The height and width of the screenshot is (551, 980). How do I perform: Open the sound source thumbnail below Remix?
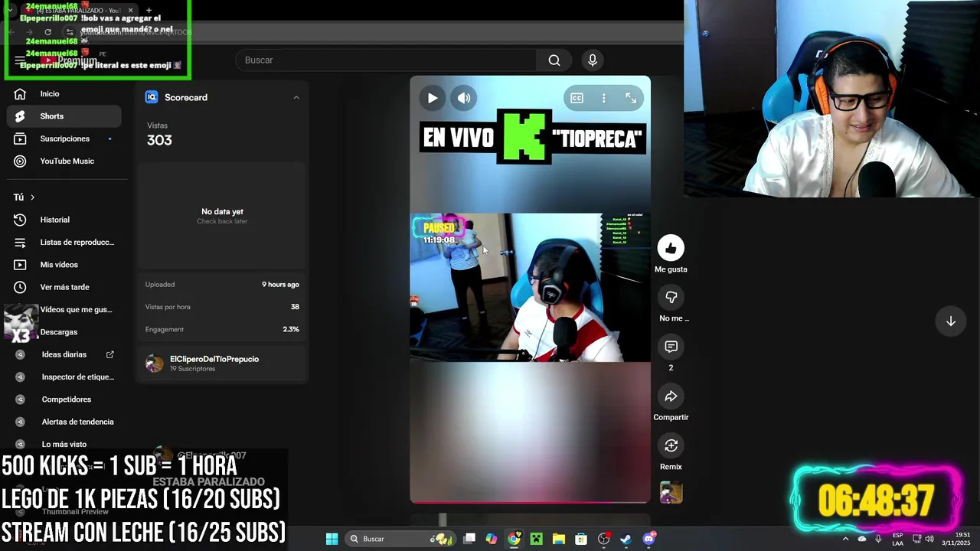(x=671, y=492)
